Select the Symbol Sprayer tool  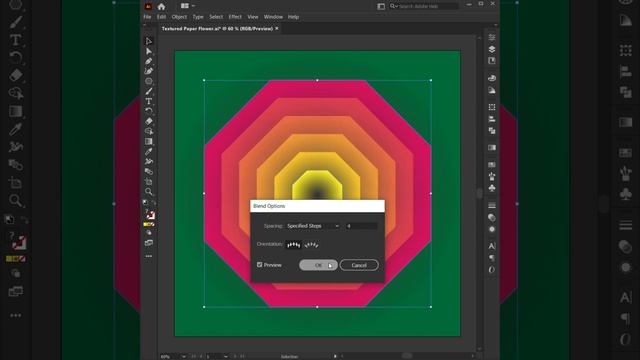pyautogui.click(x=149, y=161)
